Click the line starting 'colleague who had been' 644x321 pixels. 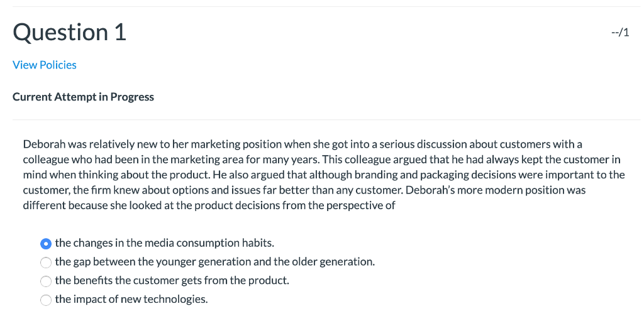pos(321,160)
